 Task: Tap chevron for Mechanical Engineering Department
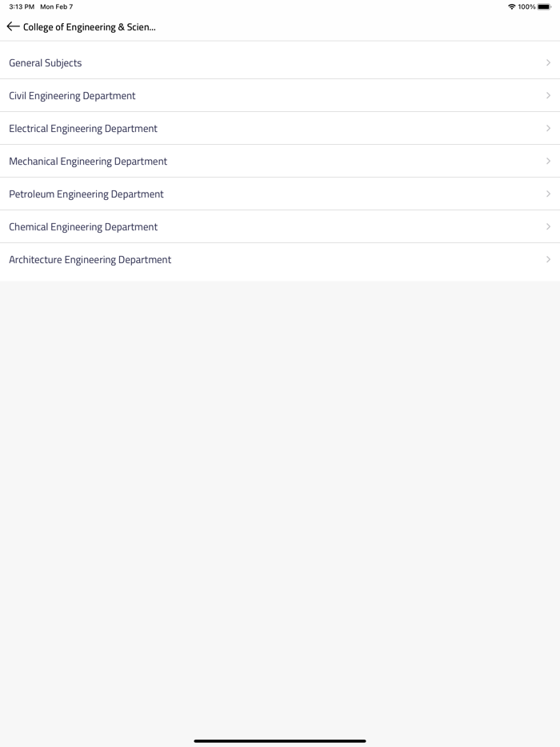548,162
